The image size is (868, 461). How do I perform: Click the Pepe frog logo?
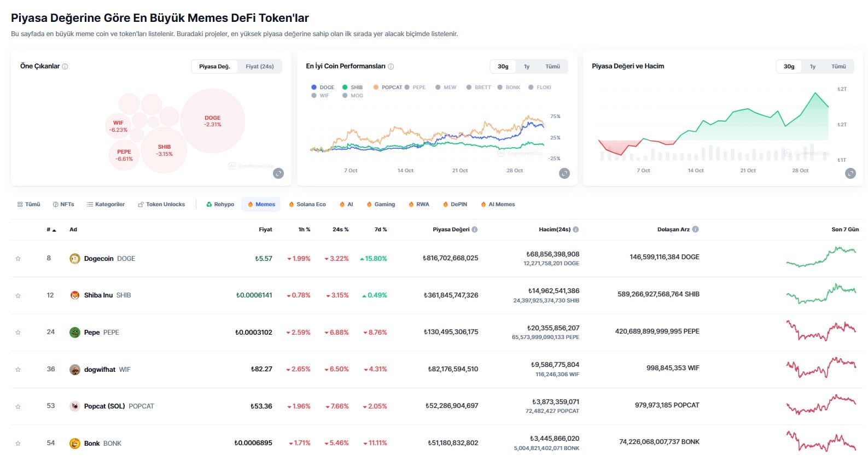point(75,332)
